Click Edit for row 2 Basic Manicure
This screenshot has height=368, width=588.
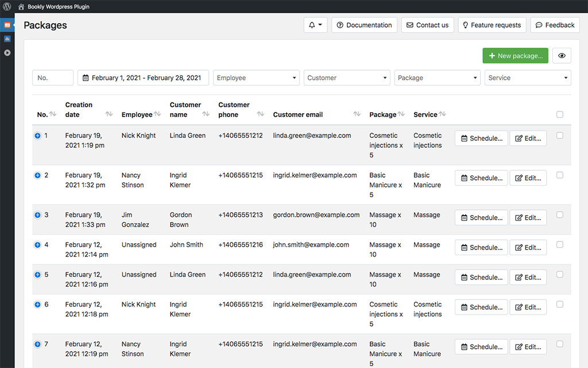[528, 178]
